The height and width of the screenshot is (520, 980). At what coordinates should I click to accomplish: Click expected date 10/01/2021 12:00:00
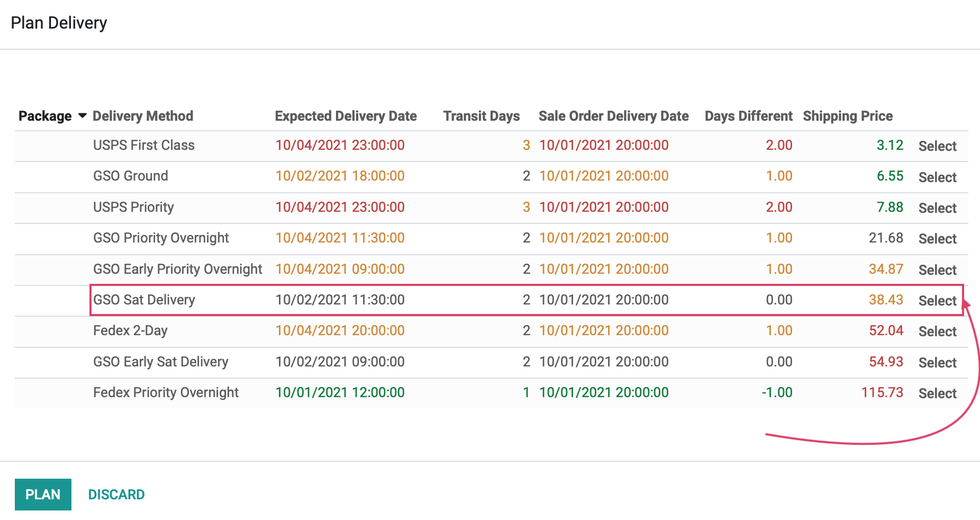pos(340,392)
